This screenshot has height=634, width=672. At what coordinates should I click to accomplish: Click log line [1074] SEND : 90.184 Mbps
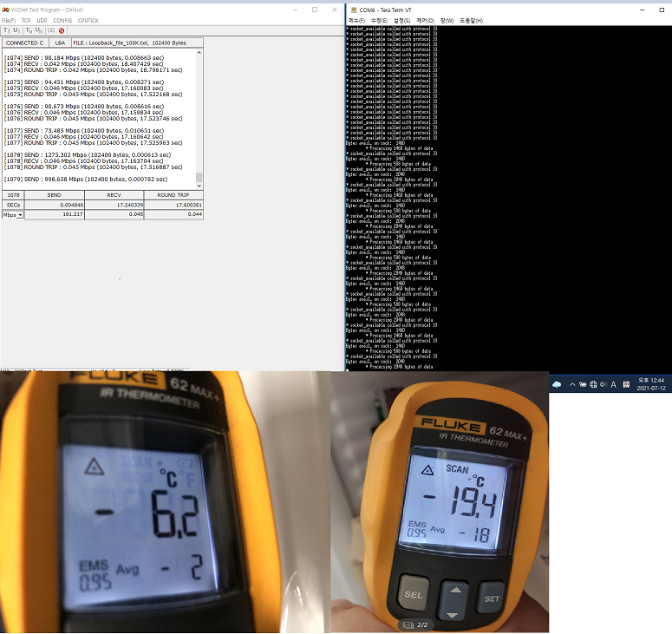coord(84,58)
